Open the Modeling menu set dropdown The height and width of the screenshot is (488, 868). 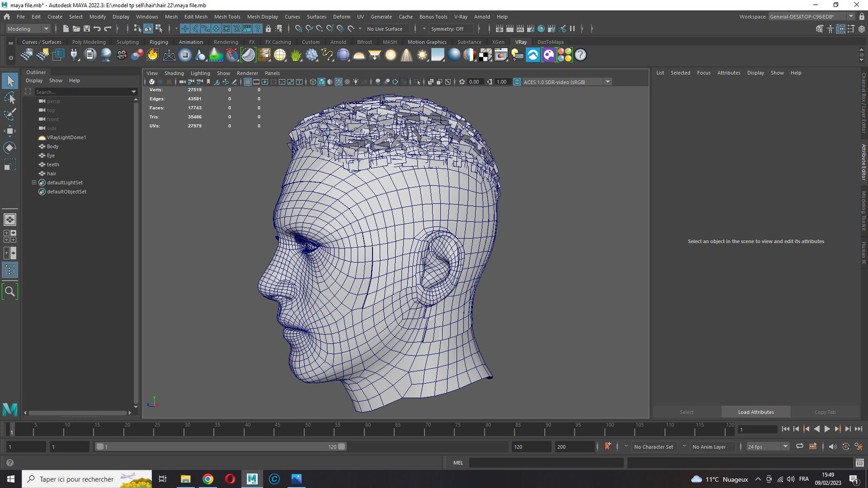click(28, 29)
